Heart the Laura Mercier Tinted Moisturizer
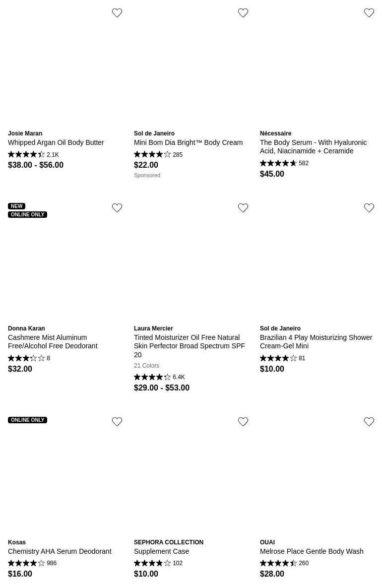Screen dimensions: 382x588 243,208
